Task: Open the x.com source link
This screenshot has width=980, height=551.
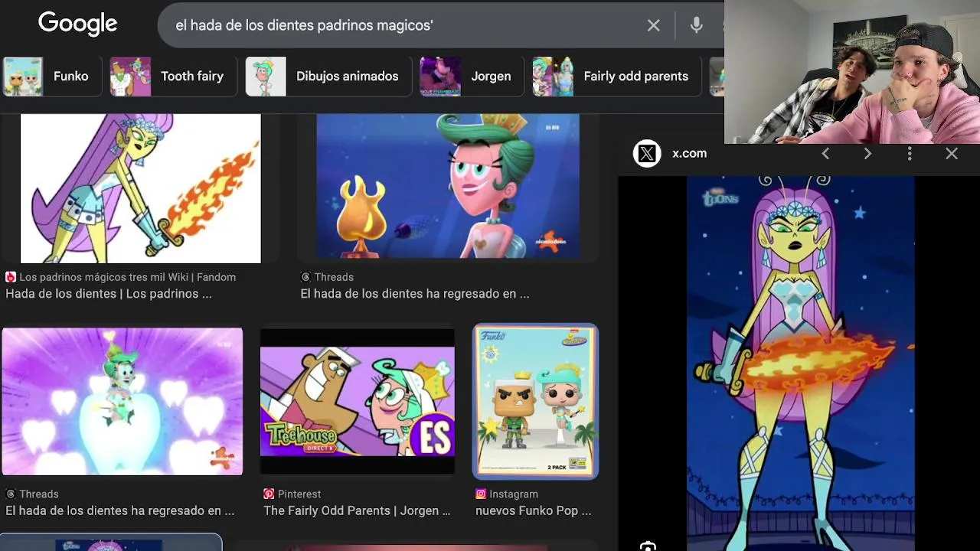Action: 689,154
